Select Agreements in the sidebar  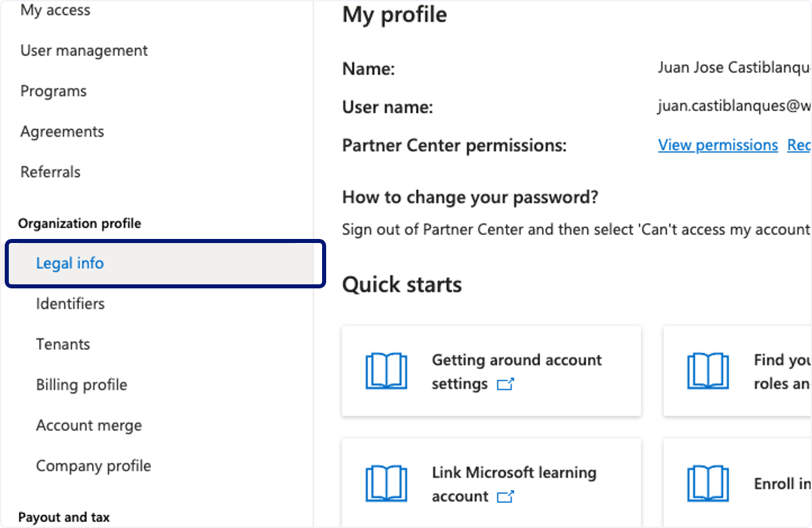(62, 132)
